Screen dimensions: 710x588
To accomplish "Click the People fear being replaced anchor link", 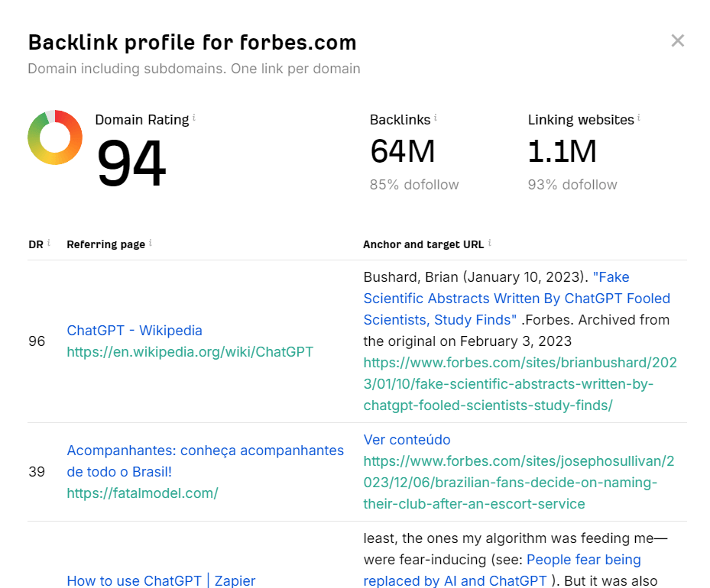I will coord(583,560).
